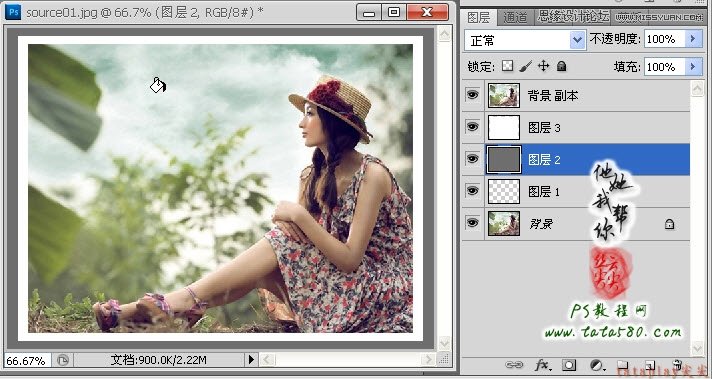Image resolution: width=712 pixels, height=379 pixels.
Task: Delete layer with trash icon
Action: click(x=677, y=365)
